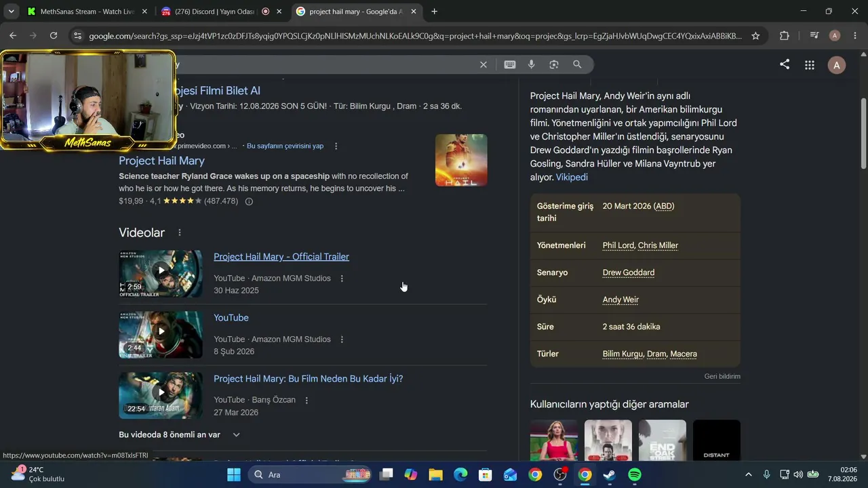
Task: Click the Bilim Kurgu genre link
Action: [623, 354]
